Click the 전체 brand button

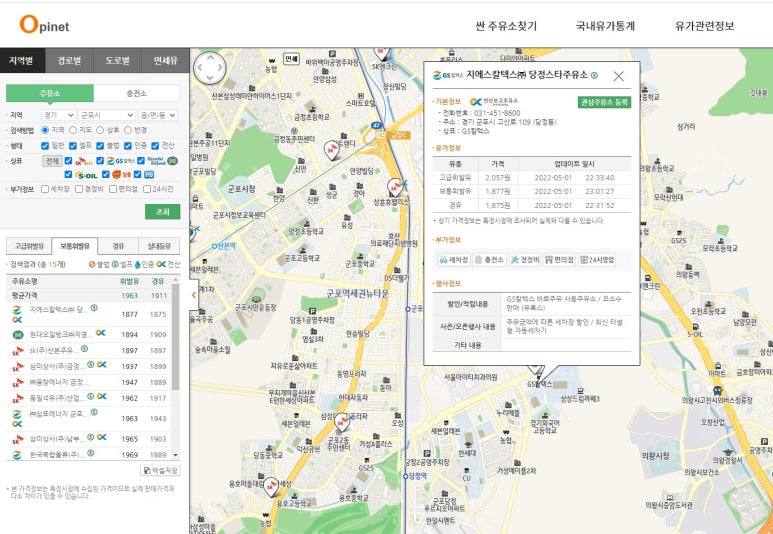(x=52, y=161)
